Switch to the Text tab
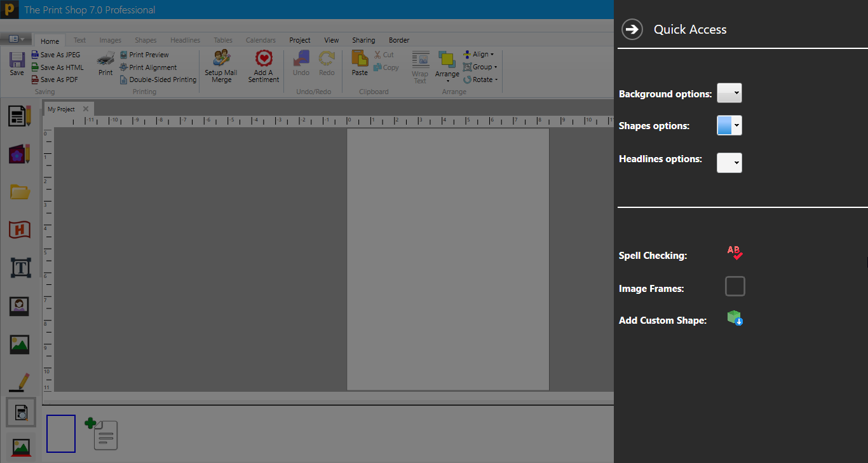Viewport: 868px width, 463px height. (x=79, y=40)
